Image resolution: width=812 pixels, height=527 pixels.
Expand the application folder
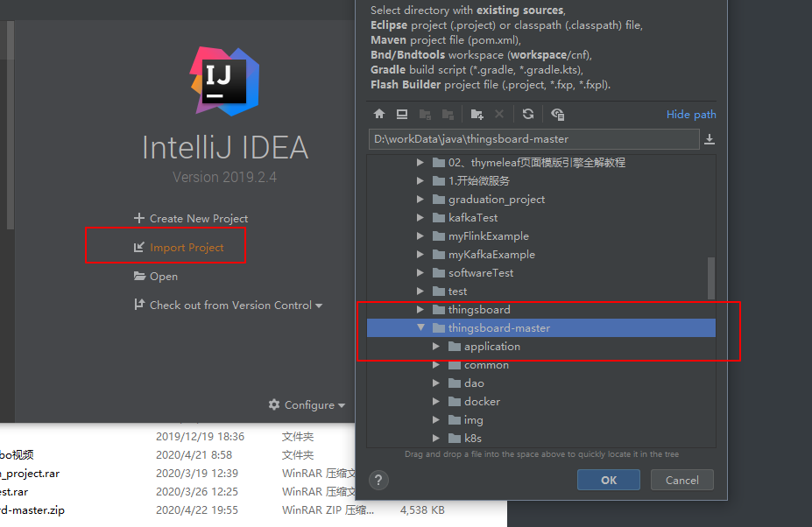click(436, 347)
